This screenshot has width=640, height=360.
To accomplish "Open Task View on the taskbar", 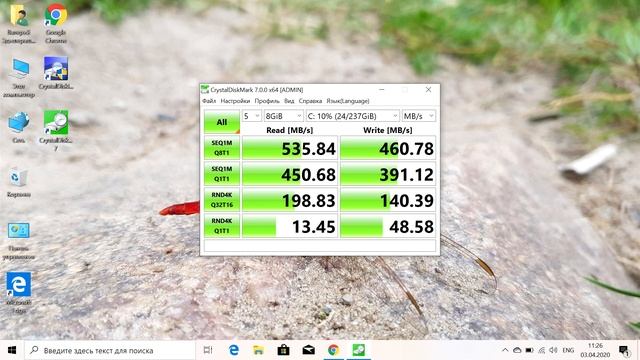I will [x=208, y=350].
